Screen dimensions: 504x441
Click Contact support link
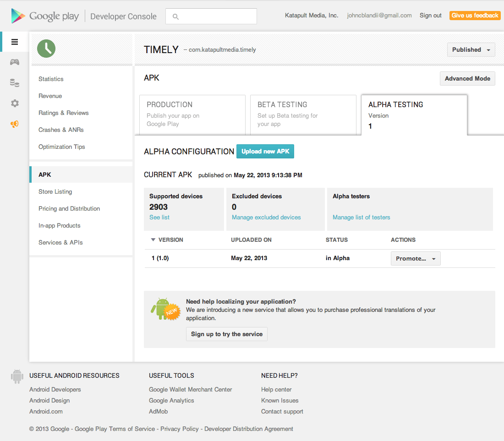(x=282, y=411)
